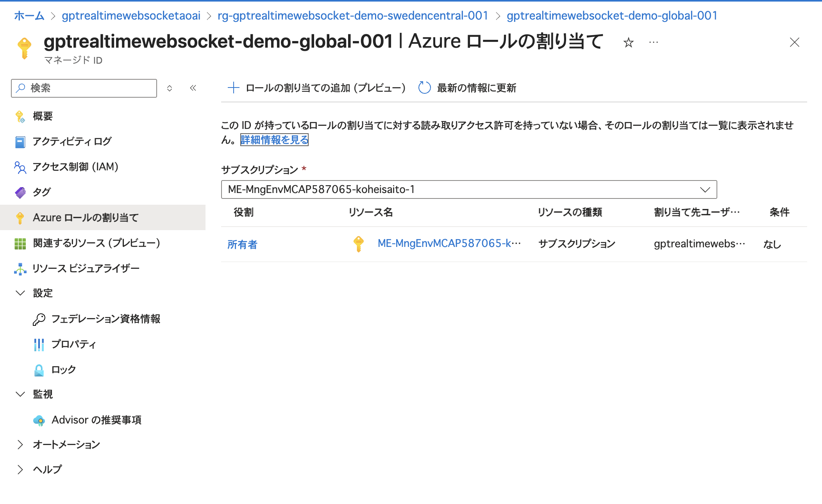The width and height of the screenshot is (822, 504).
Task: View Advisor の推奨事項
Action: point(97,420)
